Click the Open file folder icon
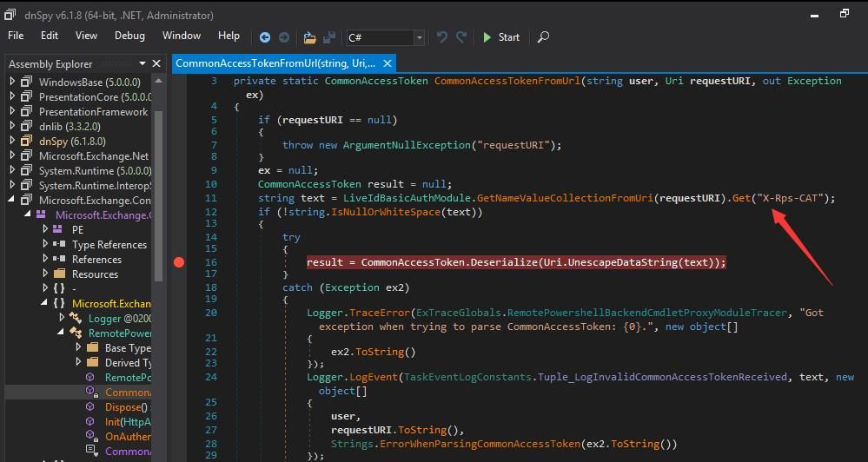 tap(309, 37)
